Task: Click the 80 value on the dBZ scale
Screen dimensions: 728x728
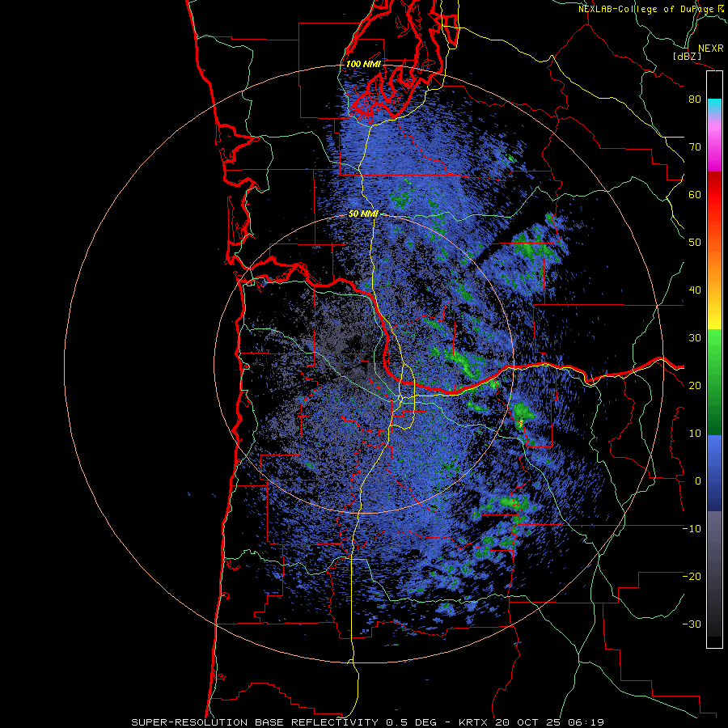Action: click(x=695, y=99)
